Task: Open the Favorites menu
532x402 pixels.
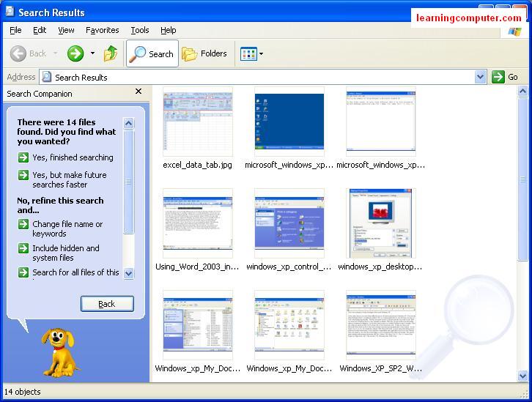Action: pos(102,30)
